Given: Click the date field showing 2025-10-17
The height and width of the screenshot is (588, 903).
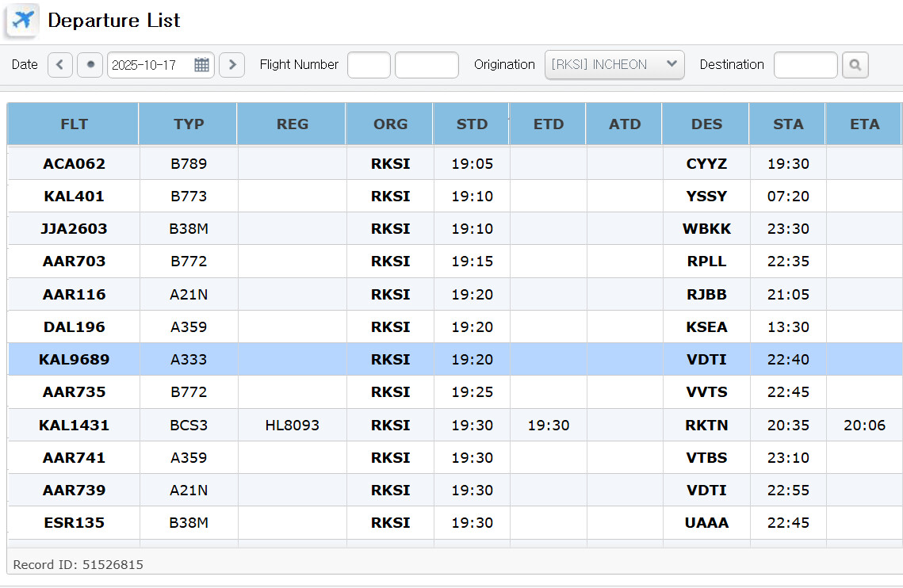Looking at the screenshot, I should pyautogui.click(x=152, y=65).
